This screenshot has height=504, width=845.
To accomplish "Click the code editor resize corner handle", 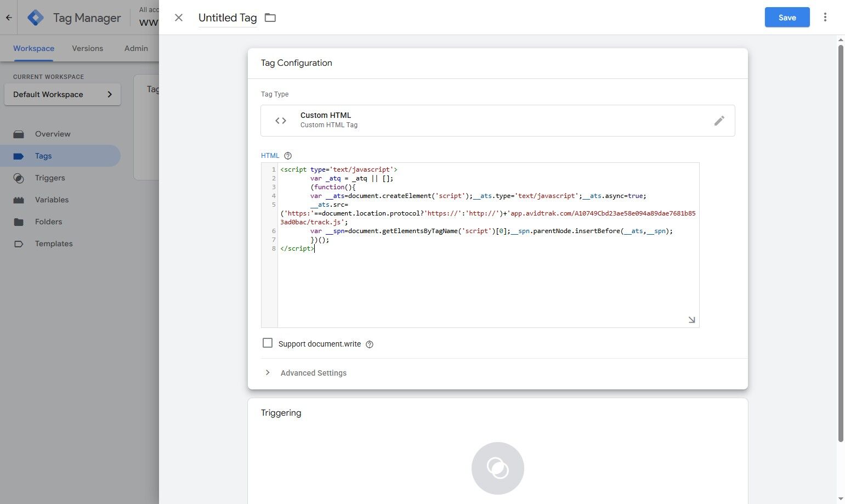I will (691, 320).
